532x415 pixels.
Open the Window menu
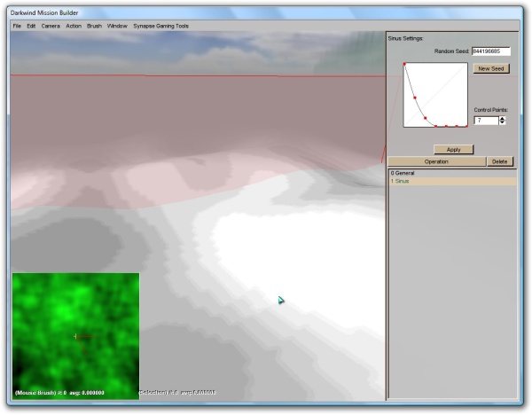pyautogui.click(x=117, y=26)
